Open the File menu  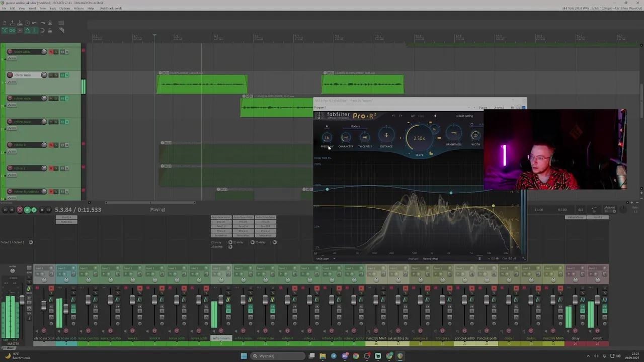click(4, 8)
